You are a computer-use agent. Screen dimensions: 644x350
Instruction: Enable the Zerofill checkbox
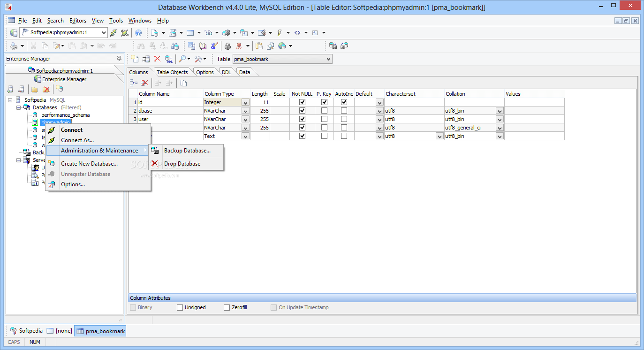point(227,308)
